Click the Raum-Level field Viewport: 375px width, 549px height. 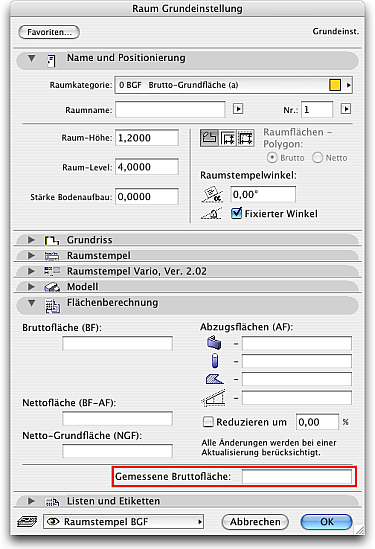[147, 167]
